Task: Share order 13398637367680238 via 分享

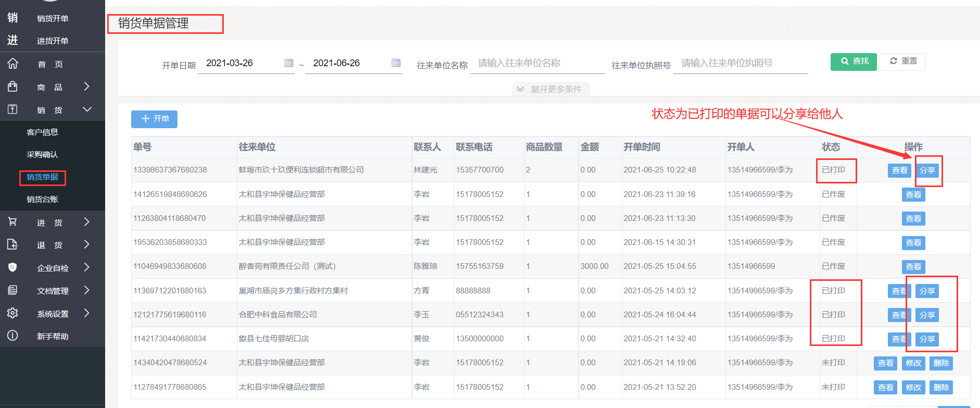Action: 927,170
